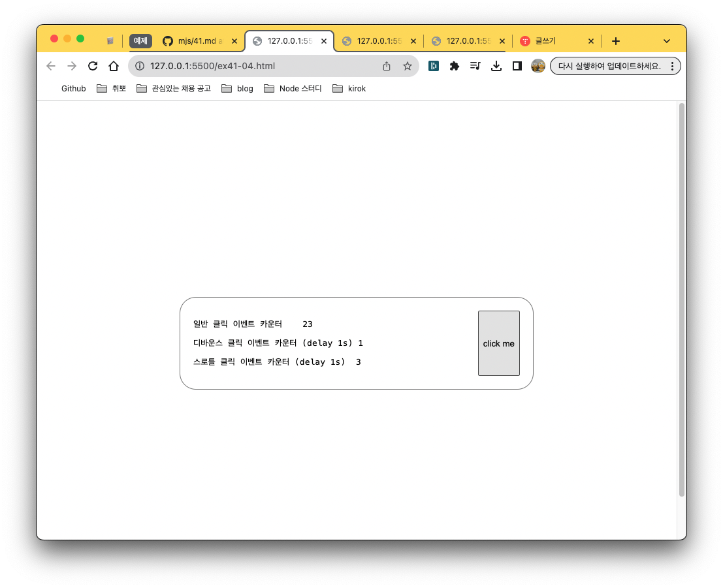723x588 pixels.
Task: Click the 일반 클릭 이벤트 카운터 label
Action: (x=238, y=324)
